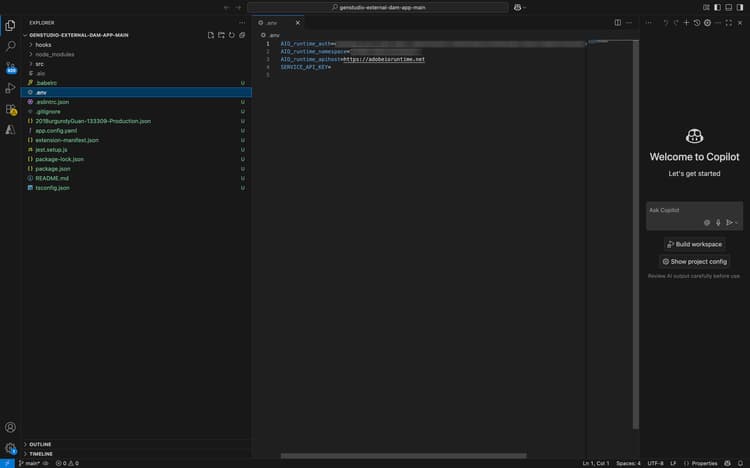
Task: Open Source Control view in activity bar
Action: click(11, 67)
